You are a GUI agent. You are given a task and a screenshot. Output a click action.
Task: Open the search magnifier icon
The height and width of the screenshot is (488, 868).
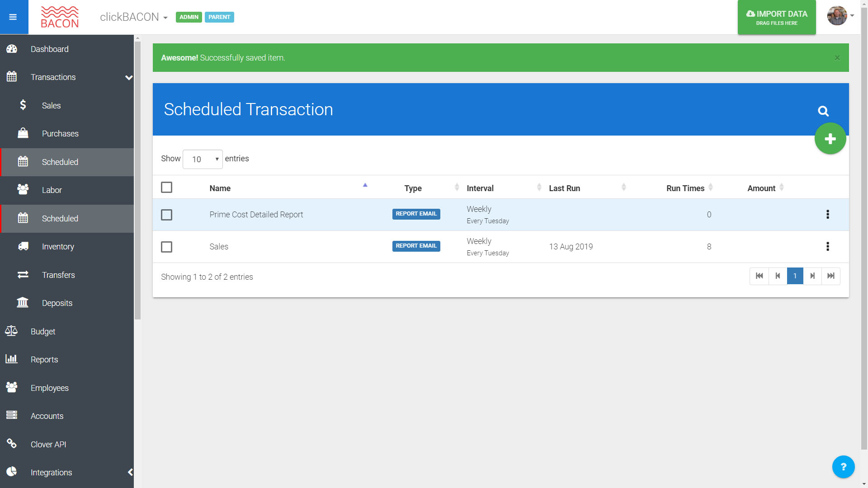pyautogui.click(x=823, y=111)
